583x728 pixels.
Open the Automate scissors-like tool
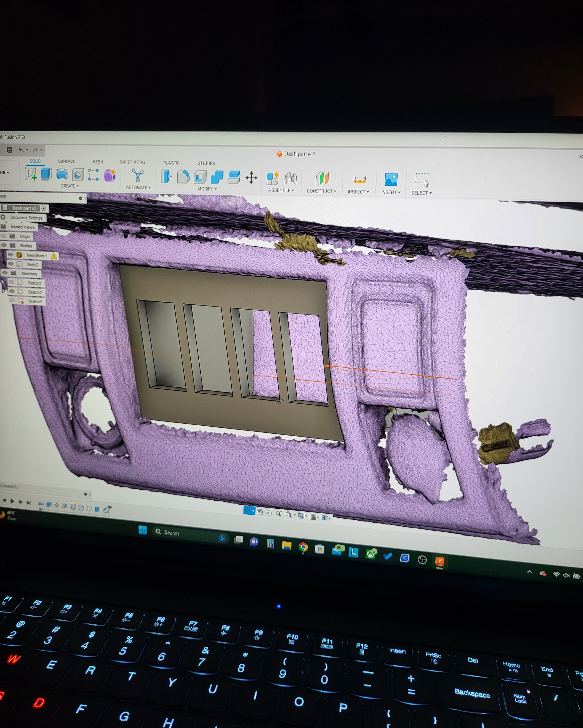coord(138,176)
